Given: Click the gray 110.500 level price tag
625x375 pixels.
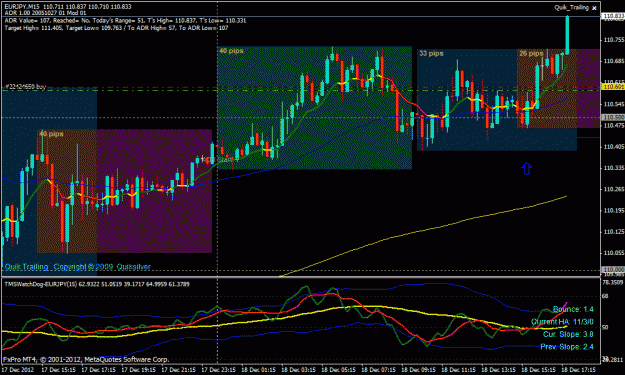Looking at the screenshot, I should 613,118.
